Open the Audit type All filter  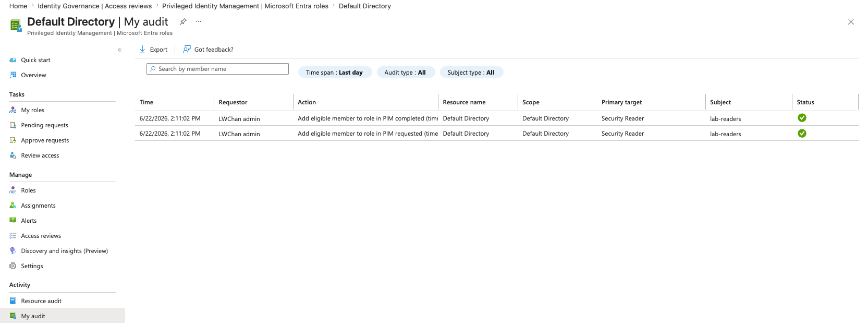(405, 73)
